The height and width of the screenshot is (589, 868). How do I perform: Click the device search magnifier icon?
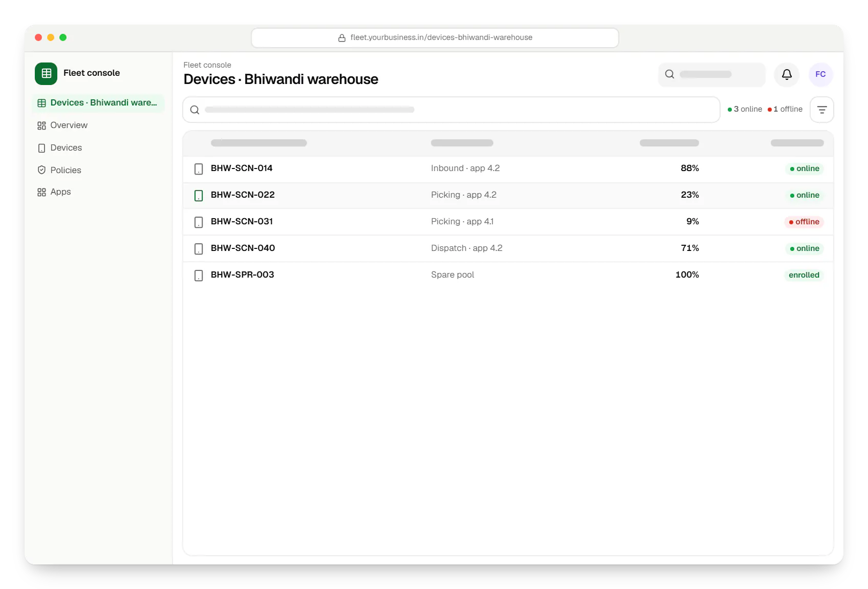coord(194,110)
